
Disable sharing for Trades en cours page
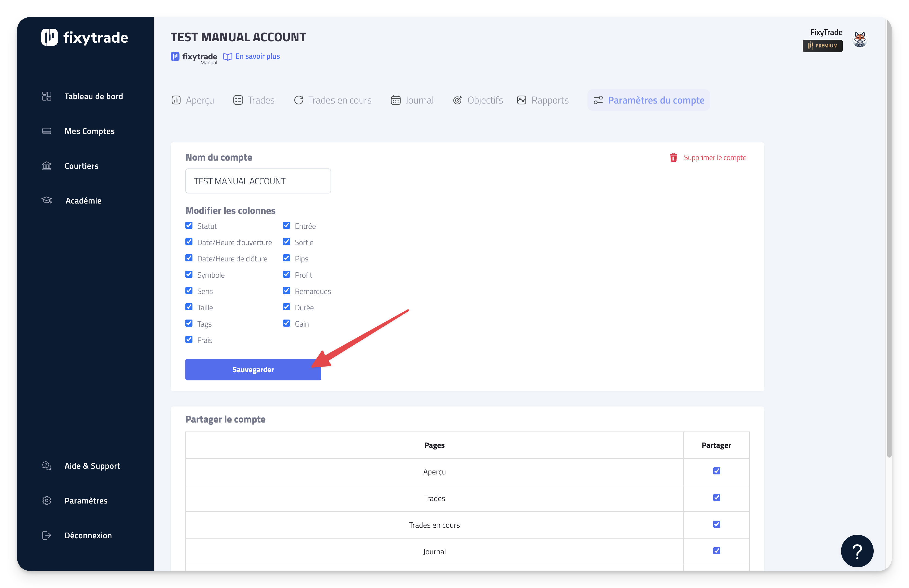[717, 524]
